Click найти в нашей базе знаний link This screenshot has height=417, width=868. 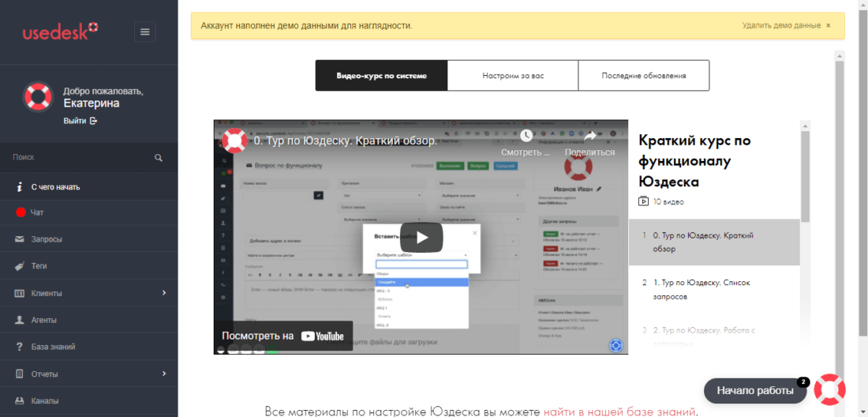(x=619, y=411)
